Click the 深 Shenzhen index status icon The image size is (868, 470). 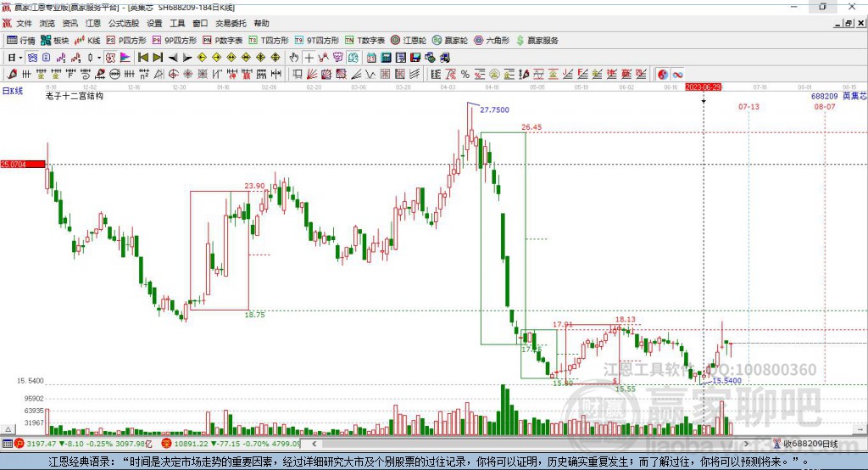point(166,444)
